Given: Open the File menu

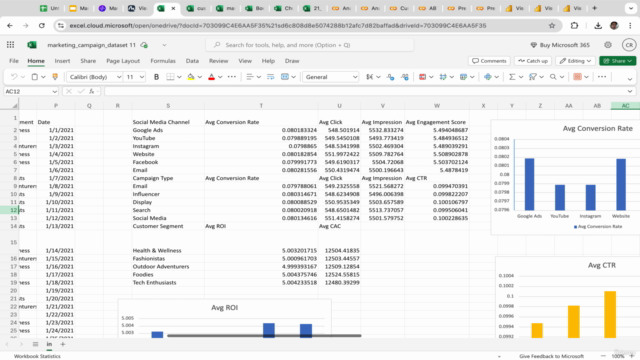Looking at the screenshot, I should (14, 61).
